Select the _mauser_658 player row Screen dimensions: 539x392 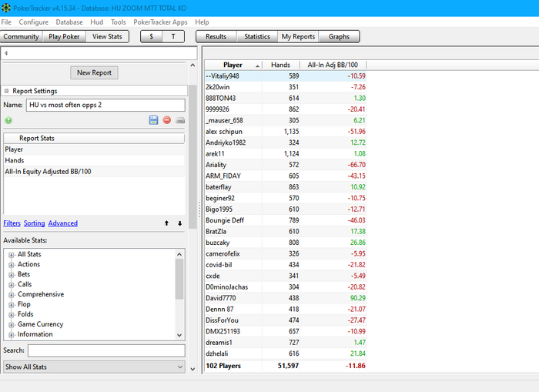pyautogui.click(x=286, y=120)
